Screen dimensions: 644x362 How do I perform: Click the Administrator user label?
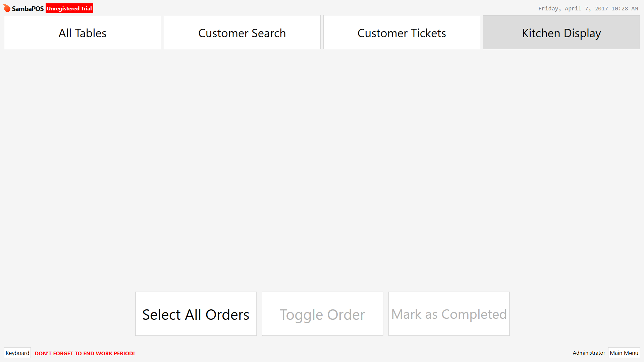pyautogui.click(x=589, y=353)
